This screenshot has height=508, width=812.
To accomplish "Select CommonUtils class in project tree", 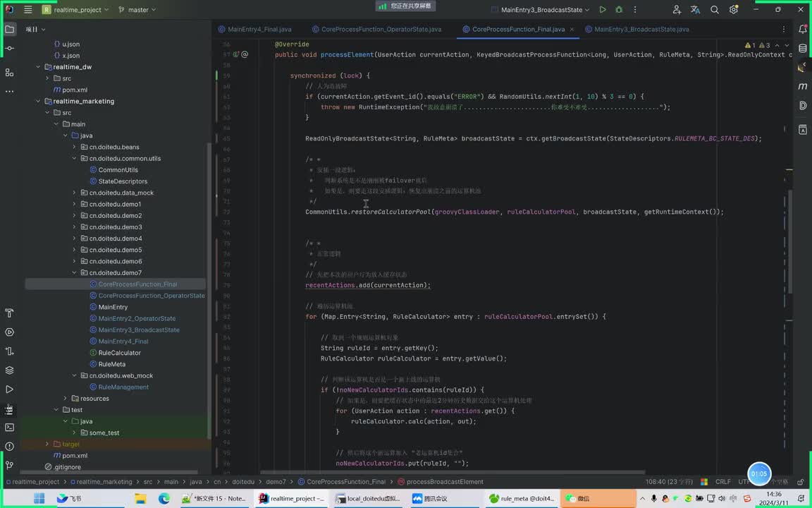I will click(118, 169).
